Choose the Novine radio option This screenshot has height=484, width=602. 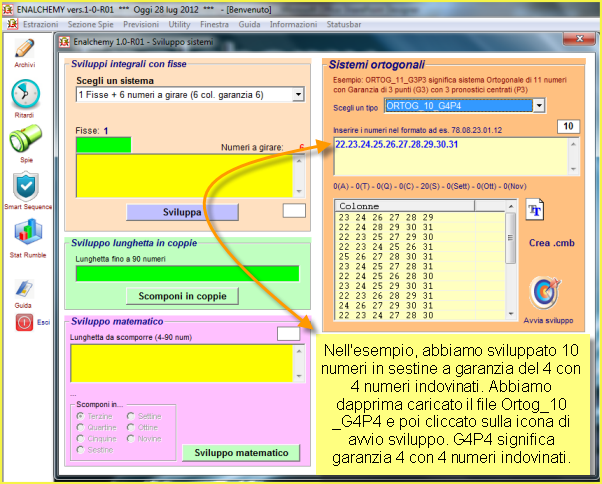click(x=131, y=439)
